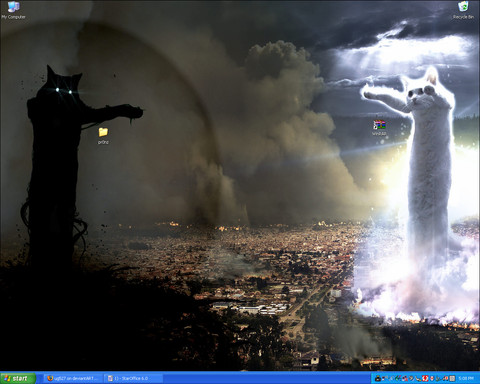Screen dimensions: 480x384
Task: Select the pr0nz folder on the desktop
Action: (103, 135)
